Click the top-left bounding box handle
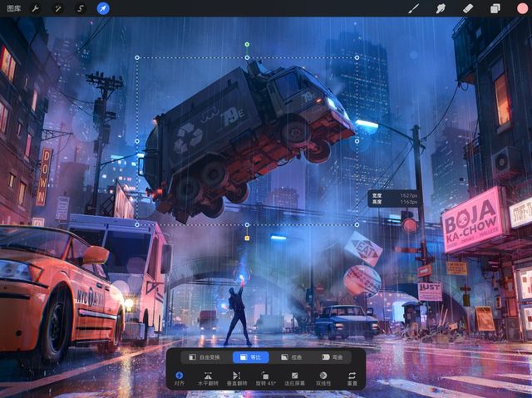Screen dimensions: 532x398 137,57
